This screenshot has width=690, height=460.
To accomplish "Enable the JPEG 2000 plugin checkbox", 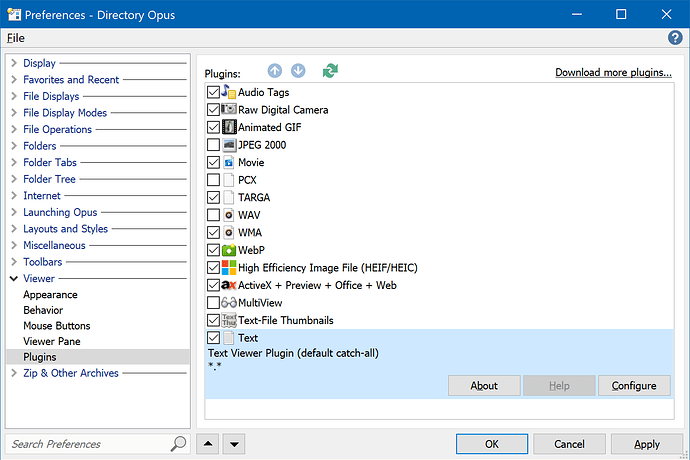I will click(x=213, y=145).
